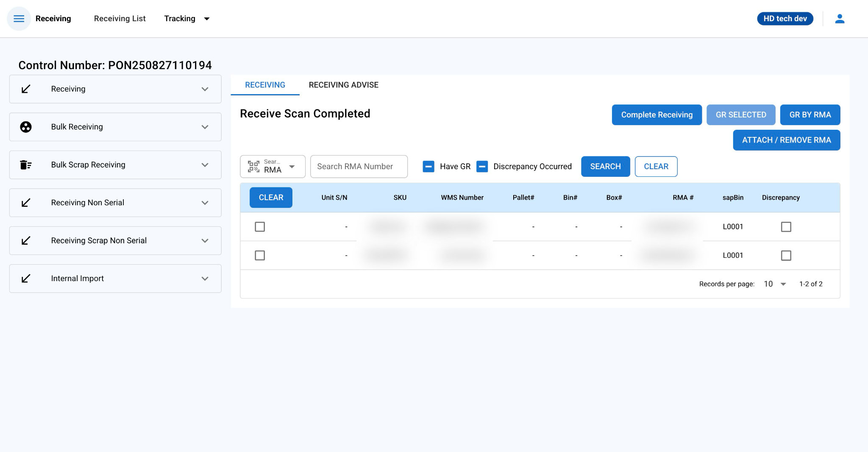The width and height of the screenshot is (868, 452).
Task: Check the Discrepancy box in second row
Action: pyautogui.click(x=786, y=256)
